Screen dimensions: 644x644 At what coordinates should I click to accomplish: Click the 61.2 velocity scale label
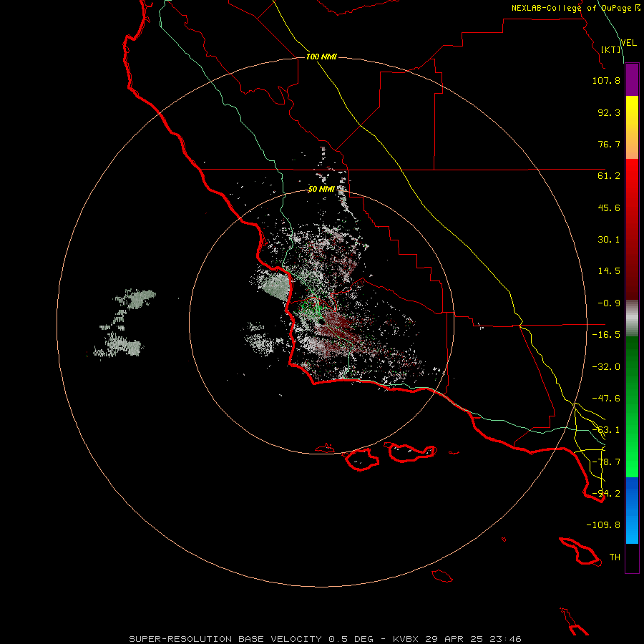[609, 176]
